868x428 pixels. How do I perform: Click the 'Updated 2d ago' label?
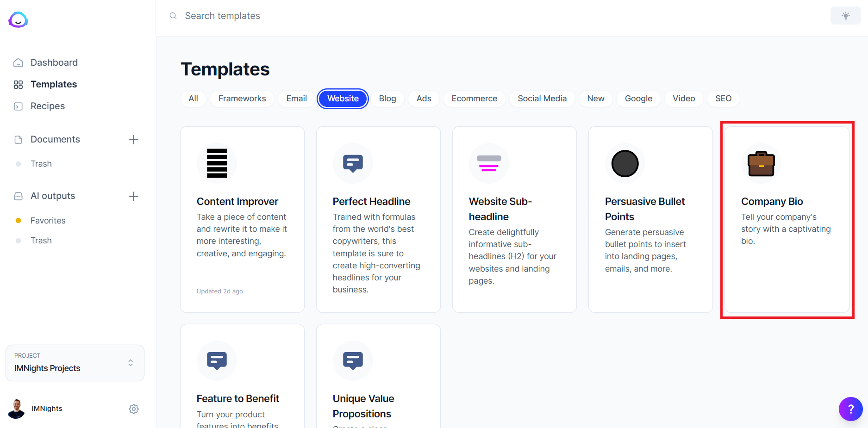220,291
